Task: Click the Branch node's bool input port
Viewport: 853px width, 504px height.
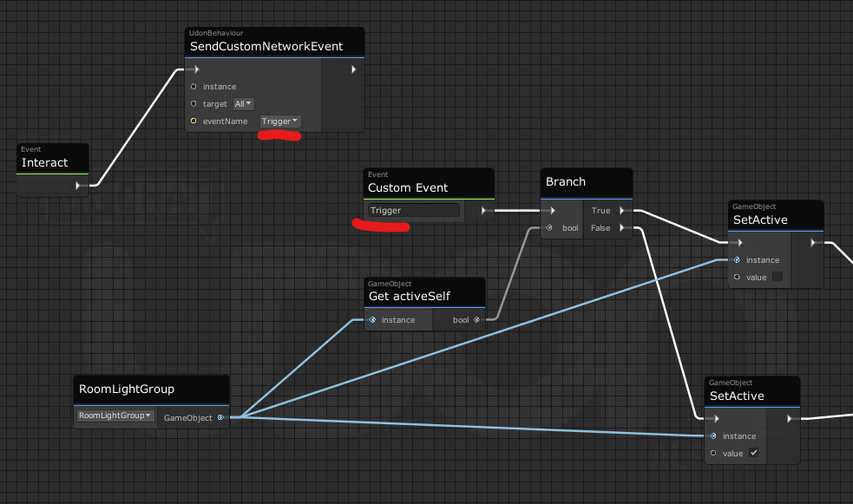Action: [548, 228]
